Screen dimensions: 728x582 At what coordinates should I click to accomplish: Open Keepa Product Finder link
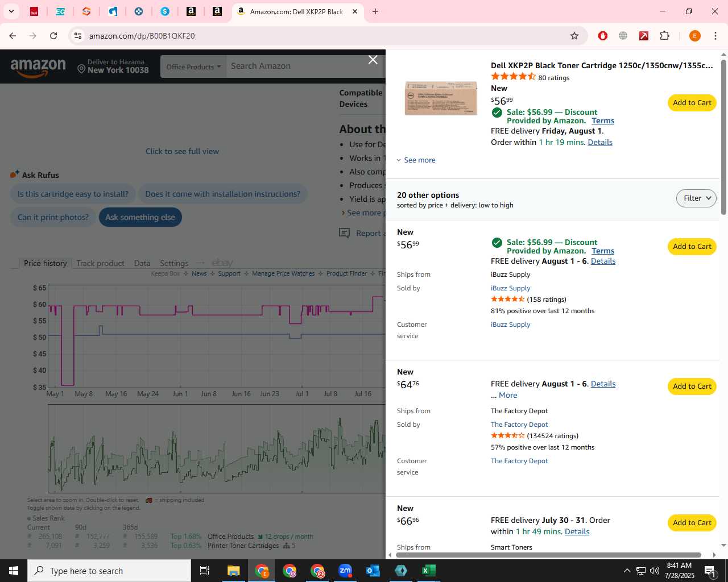tap(346, 273)
